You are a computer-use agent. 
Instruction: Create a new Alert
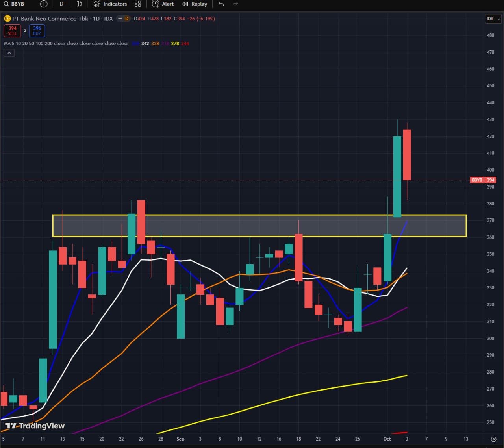163,4
